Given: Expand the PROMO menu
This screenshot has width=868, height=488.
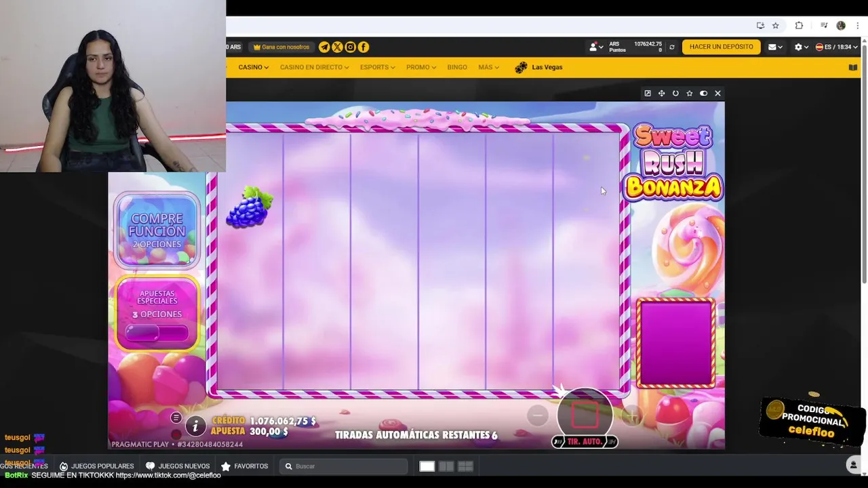Looking at the screenshot, I should coord(421,67).
